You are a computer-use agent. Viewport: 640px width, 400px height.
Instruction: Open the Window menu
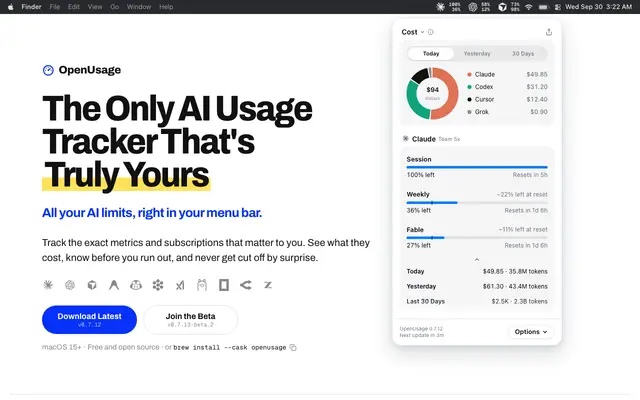point(139,7)
